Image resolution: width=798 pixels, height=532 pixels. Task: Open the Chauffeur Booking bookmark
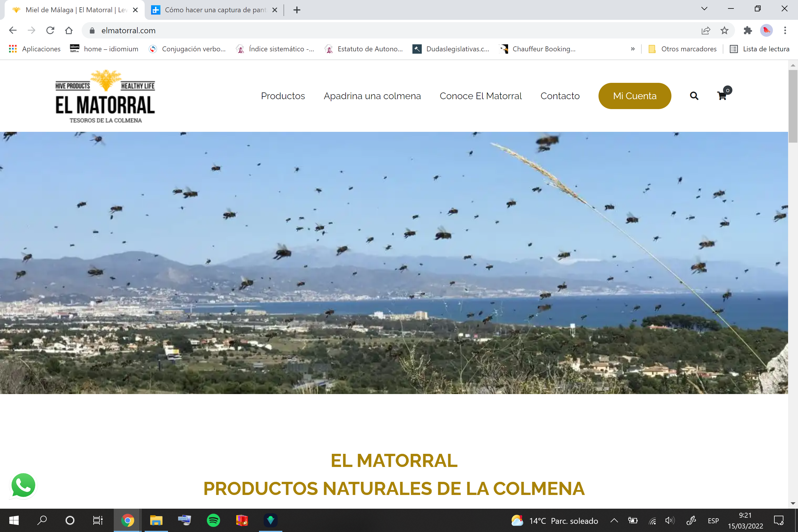(538, 49)
